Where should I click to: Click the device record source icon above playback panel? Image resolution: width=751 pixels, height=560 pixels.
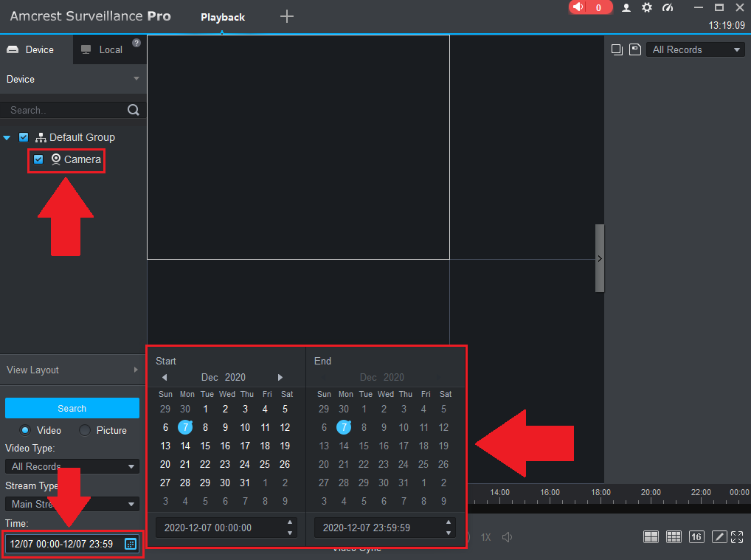click(x=617, y=49)
